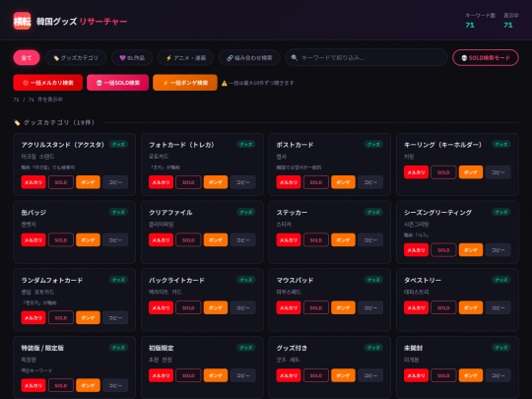Click SOLD on アクリルスタンド card
This screenshot has height=399, width=532.
pos(61,182)
